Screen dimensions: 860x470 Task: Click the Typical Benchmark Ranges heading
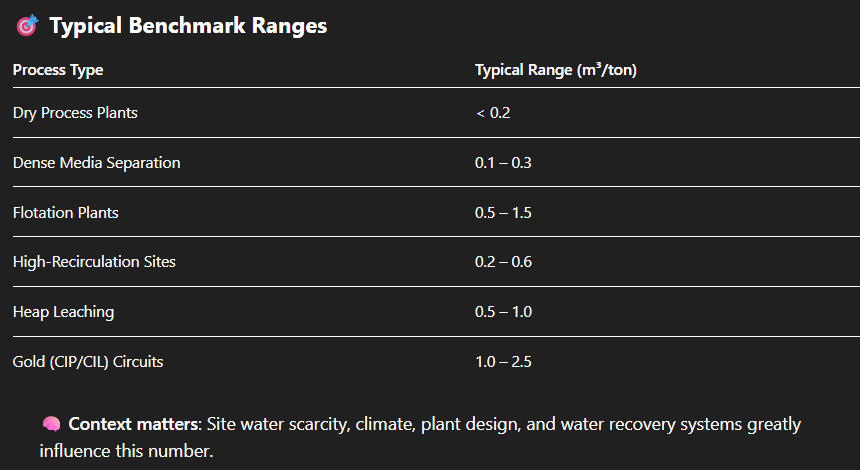188,26
